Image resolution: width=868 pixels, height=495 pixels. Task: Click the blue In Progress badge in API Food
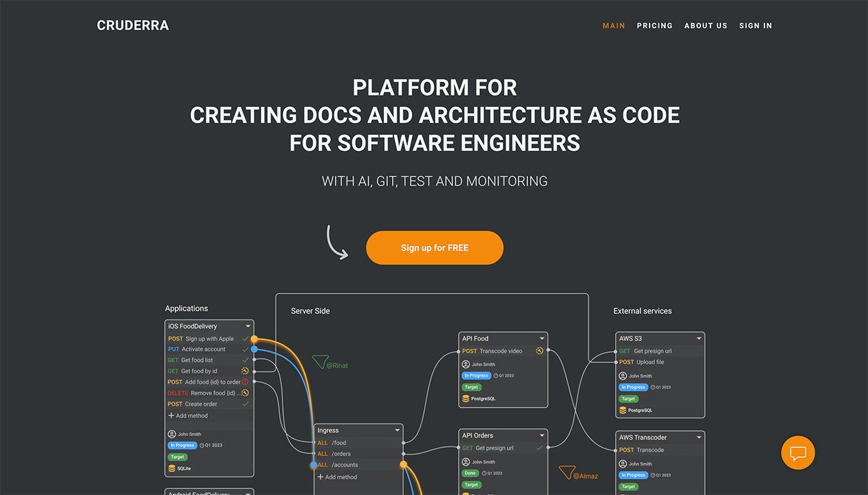tap(476, 375)
